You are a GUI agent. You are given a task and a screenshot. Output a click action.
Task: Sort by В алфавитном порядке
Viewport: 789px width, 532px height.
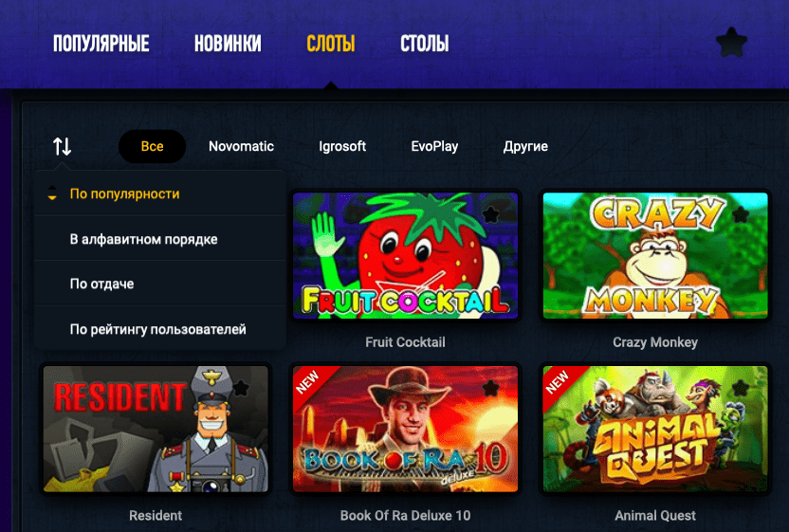[x=143, y=239]
